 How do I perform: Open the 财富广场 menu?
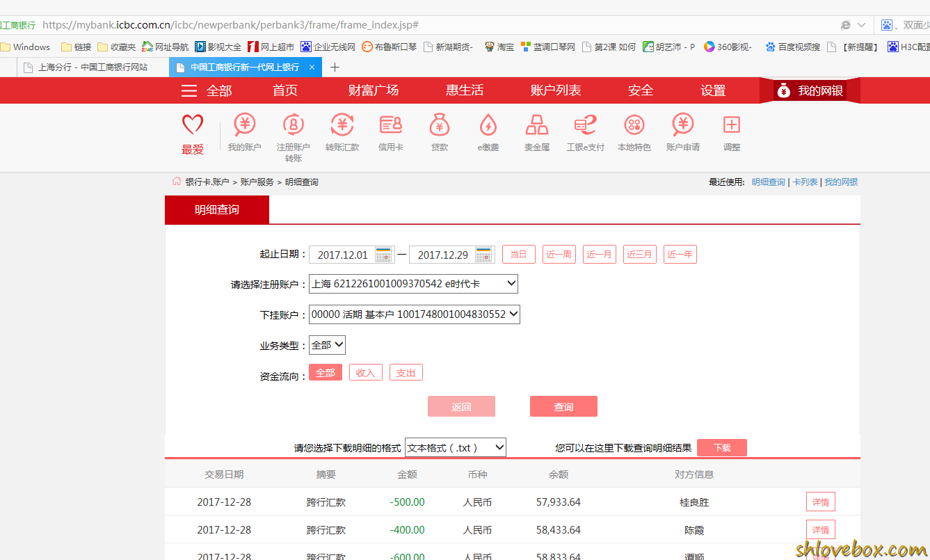[374, 90]
